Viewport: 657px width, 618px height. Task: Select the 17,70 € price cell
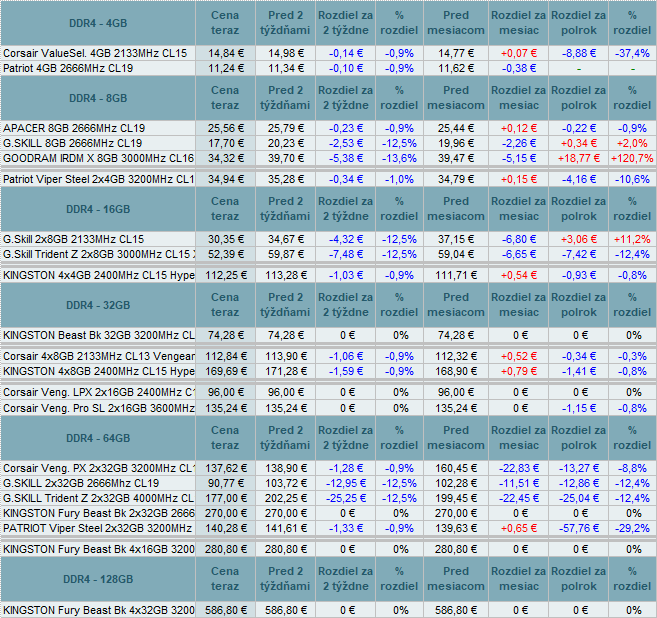point(225,143)
